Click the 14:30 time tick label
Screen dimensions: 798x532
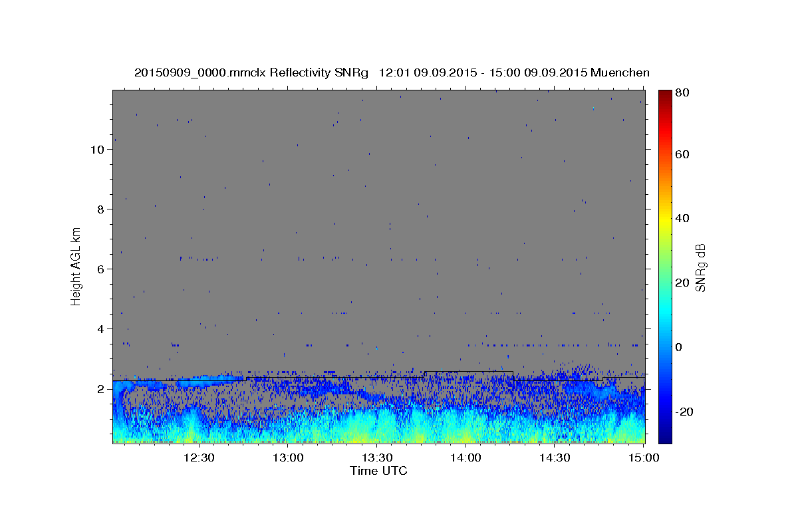(555, 458)
